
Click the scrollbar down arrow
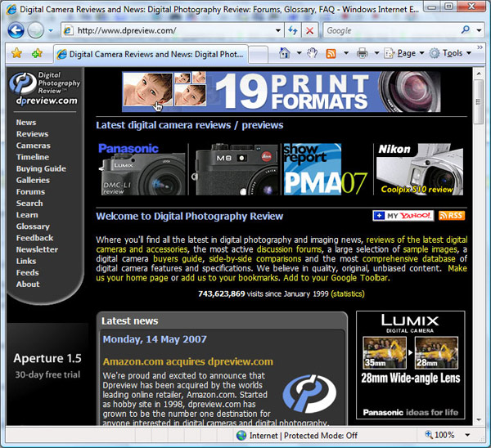coord(479,420)
